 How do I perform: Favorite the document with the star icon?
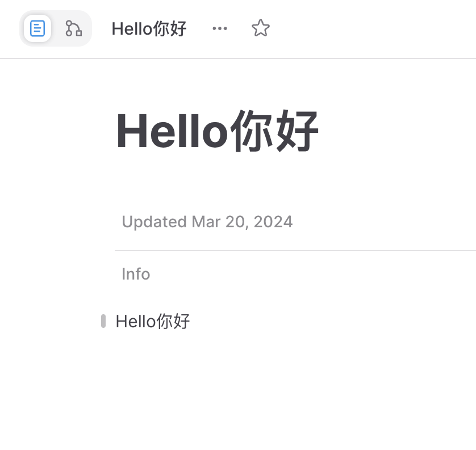pos(261,28)
